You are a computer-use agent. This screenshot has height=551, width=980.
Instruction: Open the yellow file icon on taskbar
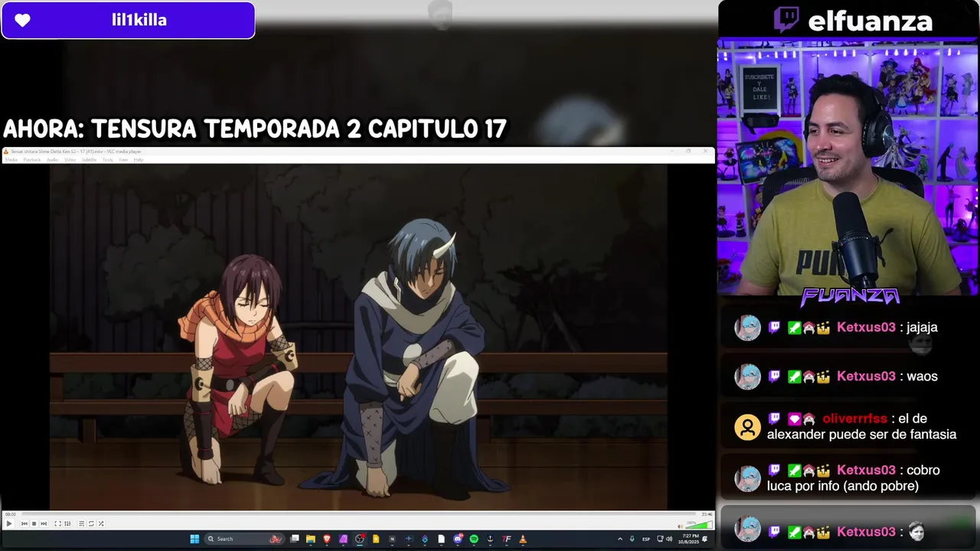pyautogui.click(x=376, y=539)
